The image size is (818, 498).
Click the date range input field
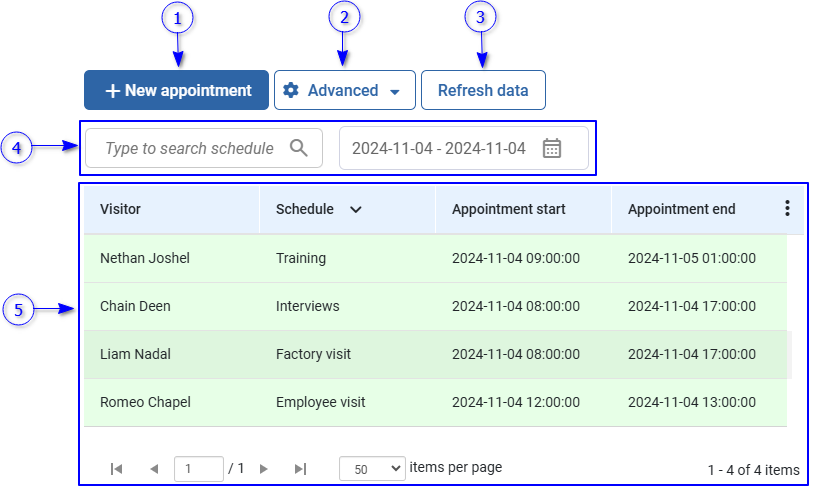coord(438,148)
